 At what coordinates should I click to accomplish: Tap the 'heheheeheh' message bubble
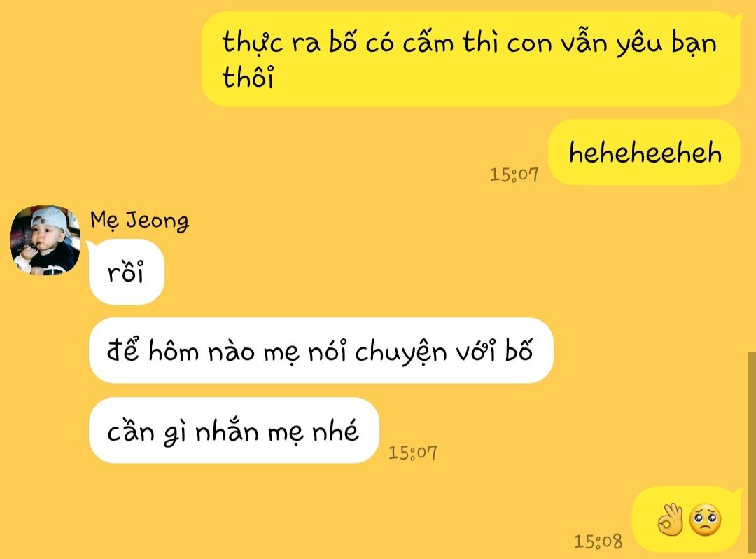coord(644,153)
